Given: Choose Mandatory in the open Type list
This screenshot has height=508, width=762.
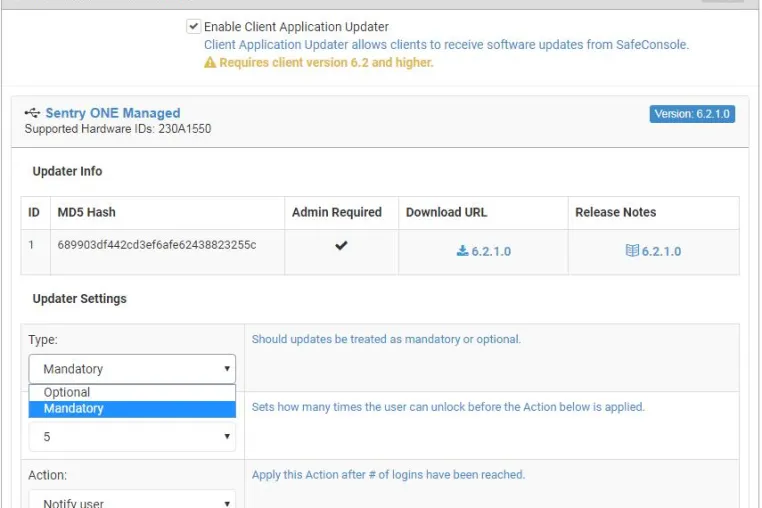Looking at the screenshot, I should [x=132, y=409].
